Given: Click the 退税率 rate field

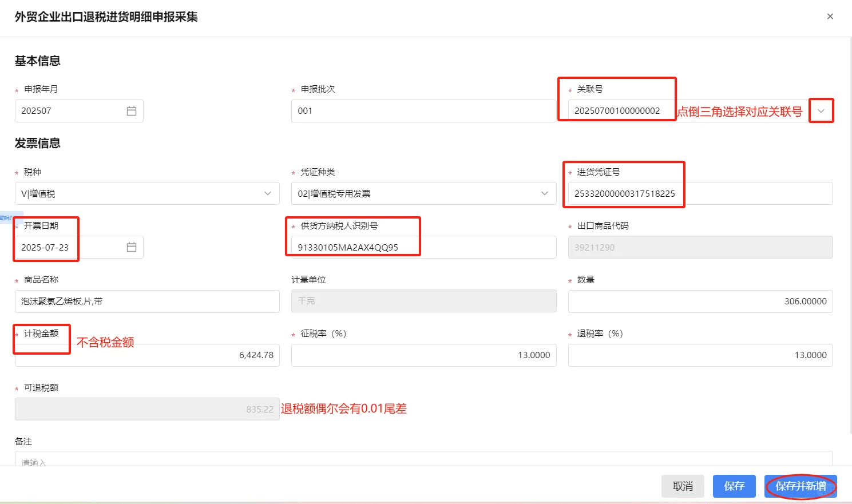Looking at the screenshot, I should pos(700,355).
